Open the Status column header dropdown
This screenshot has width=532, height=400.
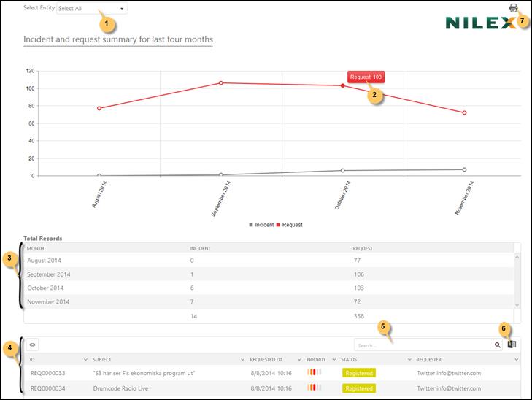click(x=408, y=360)
